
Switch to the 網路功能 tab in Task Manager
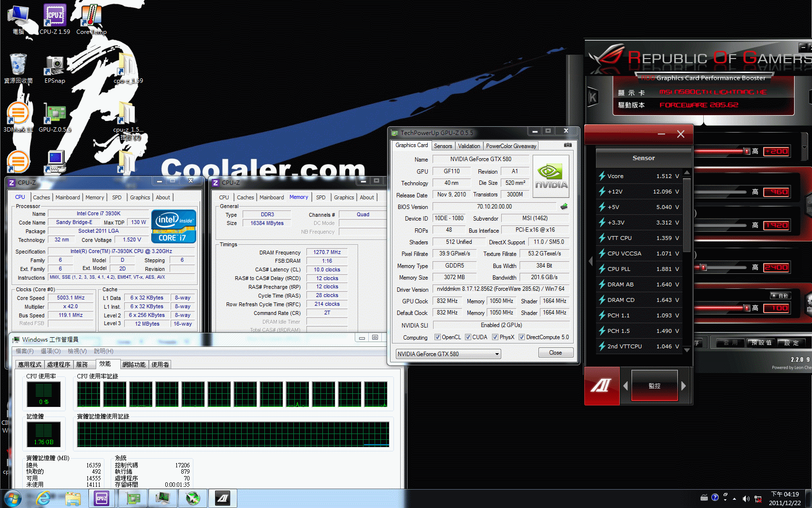[134, 365]
